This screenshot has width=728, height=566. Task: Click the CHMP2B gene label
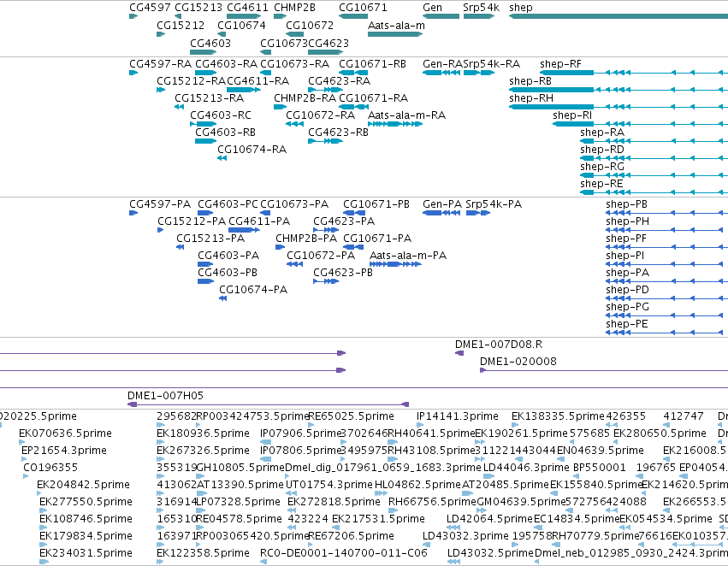pos(294,8)
